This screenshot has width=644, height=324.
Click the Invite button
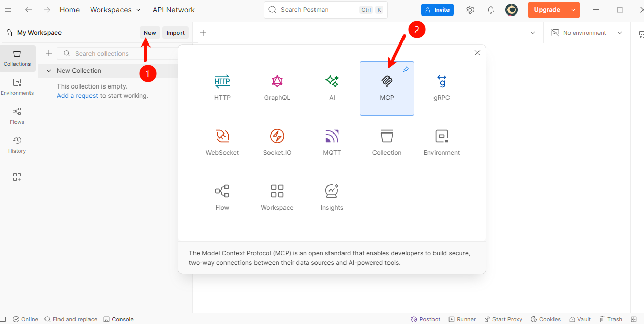click(437, 10)
